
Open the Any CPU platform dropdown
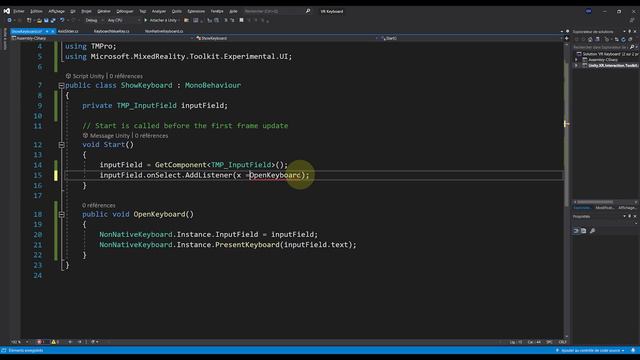coord(123,20)
